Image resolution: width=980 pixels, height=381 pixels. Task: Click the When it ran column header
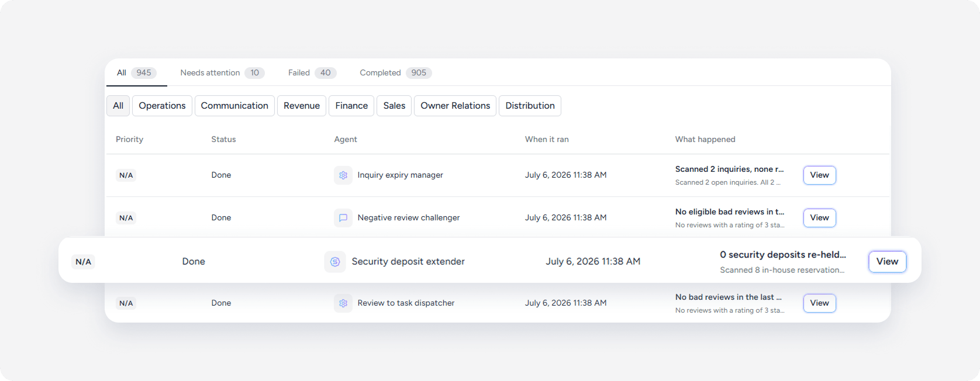coord(547,140)
